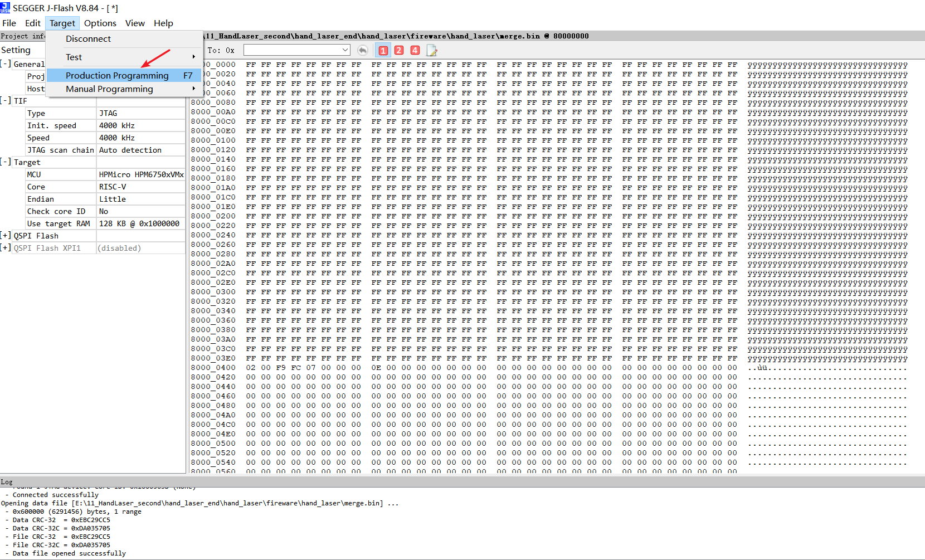Screen dimensions: 925x560
Task: Set 4-byte display width icon
Action: pyautogui.click(x=415, y=50)
